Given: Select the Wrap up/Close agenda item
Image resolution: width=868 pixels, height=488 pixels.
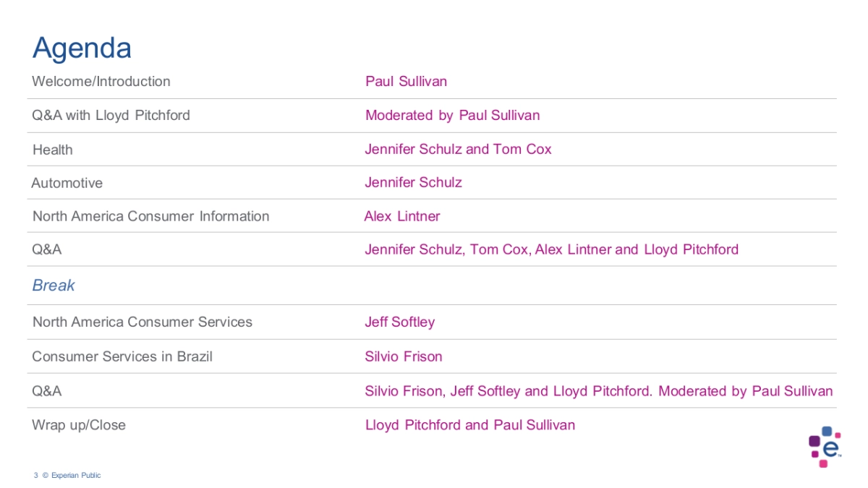Looking at the screenshot, I should coord(79,425).
